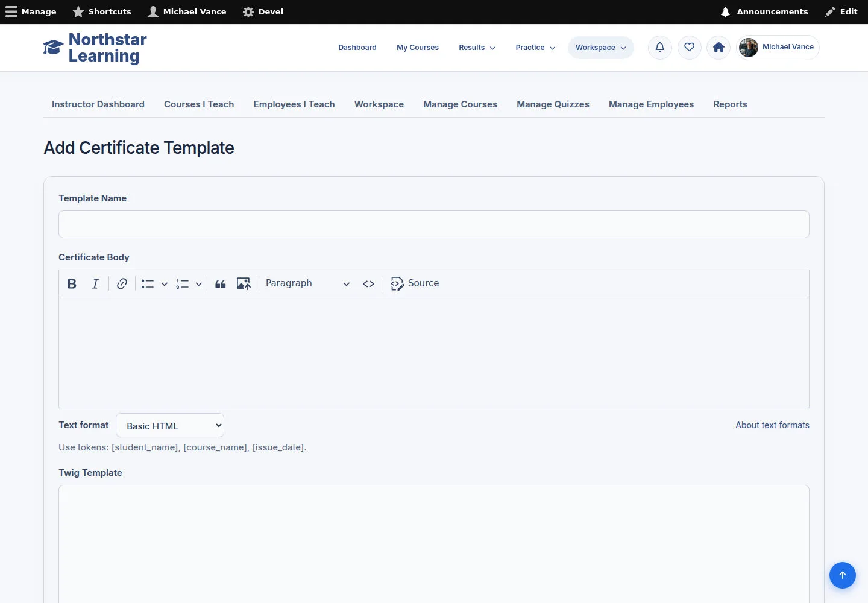Insert a bulleted list

click(148, 283)
